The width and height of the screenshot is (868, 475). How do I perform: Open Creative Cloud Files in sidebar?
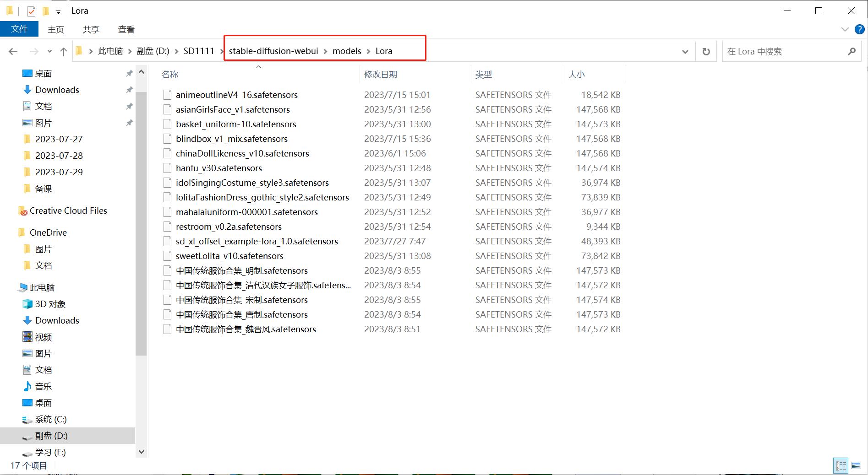[x=68, y=211]
